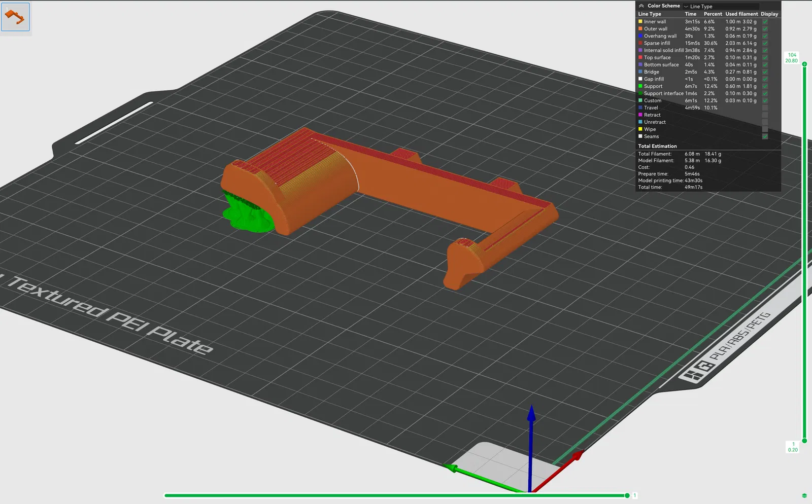Click the Total Filament "18.41 g" value
Image resolution: width=812 pixels, height=504 pixels.
point(713,154)
